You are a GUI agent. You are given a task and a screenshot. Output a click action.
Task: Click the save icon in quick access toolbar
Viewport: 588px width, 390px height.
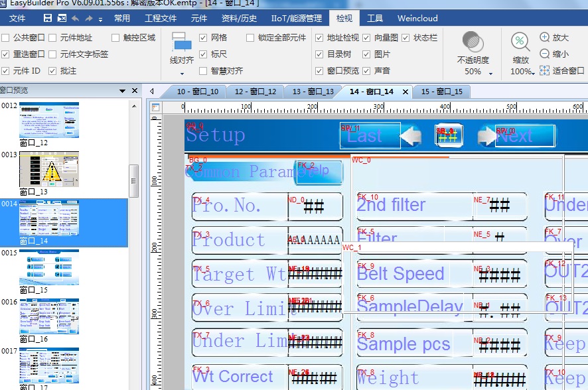tap(48, 18)
